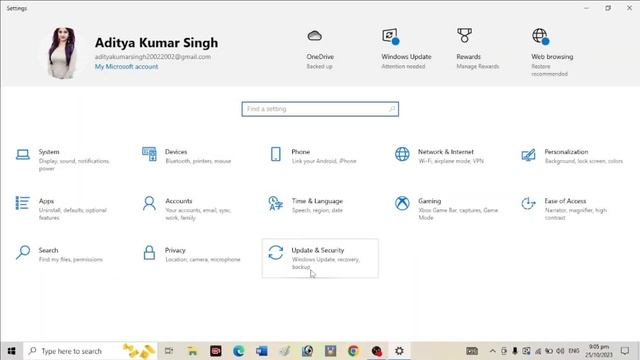Show hidden system tray icons
This screenshot has width=640, height=360.
click(493, 351)
